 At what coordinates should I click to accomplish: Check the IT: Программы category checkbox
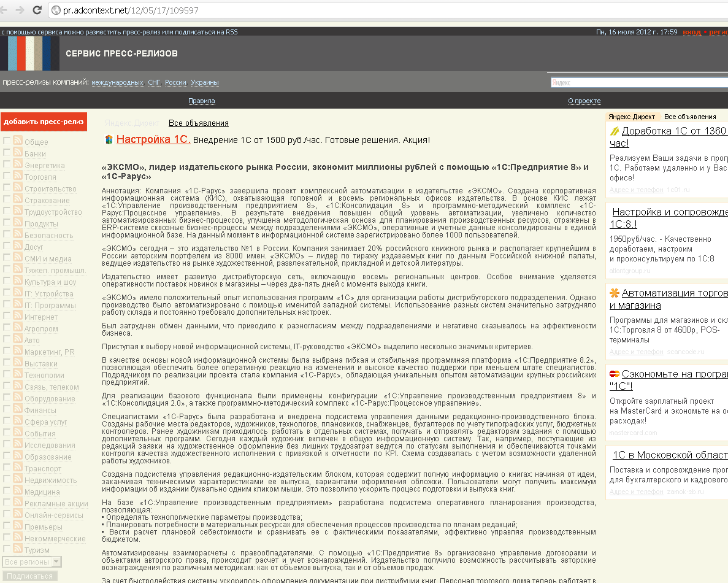click(7, 304)
